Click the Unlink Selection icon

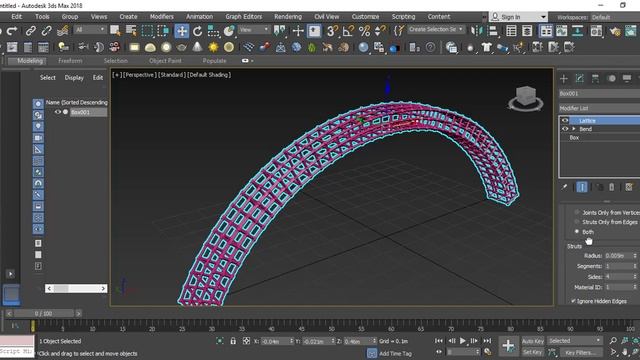[47, 31]
